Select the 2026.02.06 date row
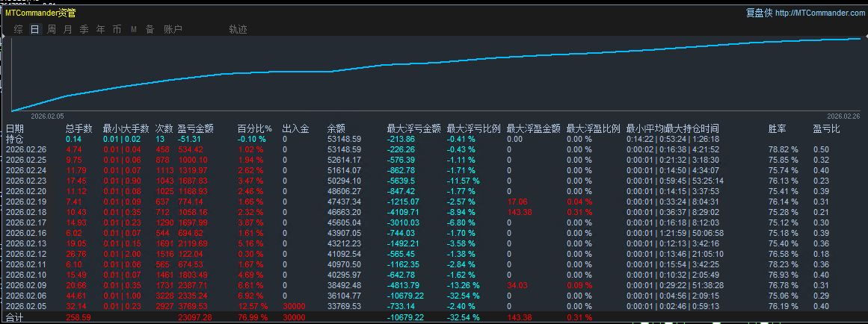Image resolution: width=868 pixels, height=324 pixels. tap(26, 296)
